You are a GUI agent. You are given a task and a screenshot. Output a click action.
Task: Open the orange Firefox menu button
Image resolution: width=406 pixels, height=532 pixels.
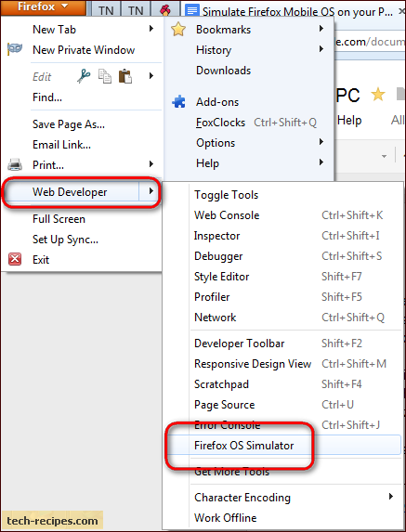pos(43,6)
